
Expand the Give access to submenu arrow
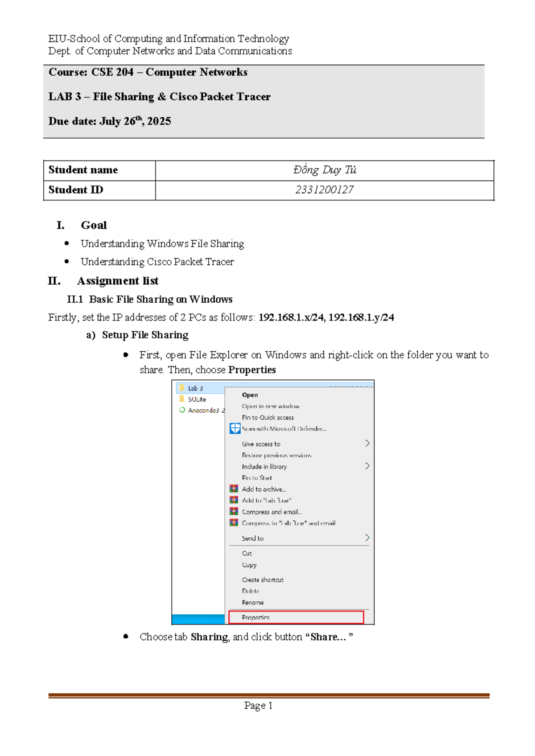click(367, 443)
